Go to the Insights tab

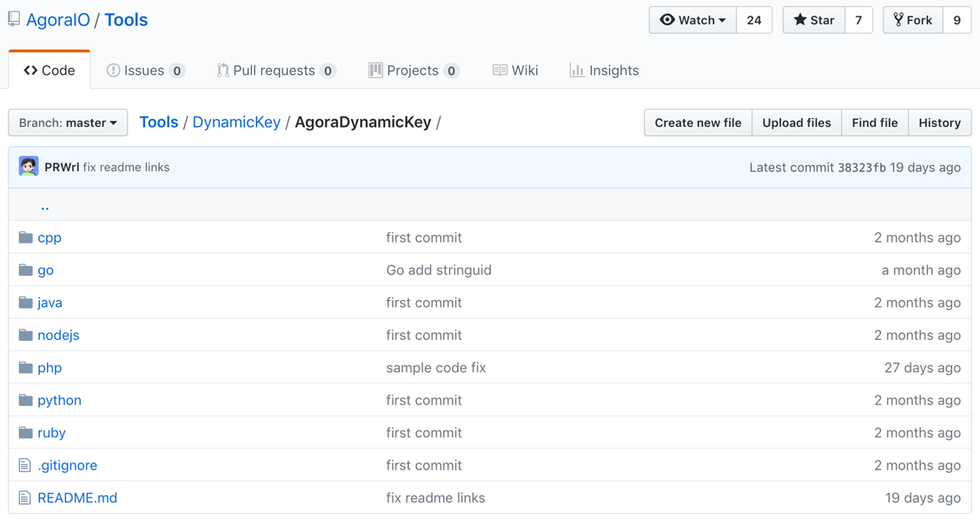604,70
